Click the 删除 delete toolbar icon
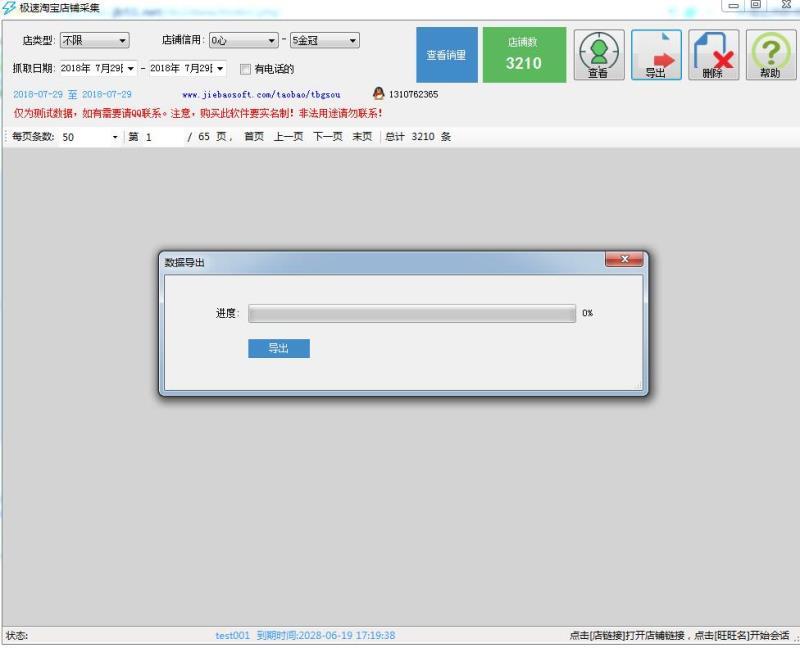Viewport: 800px width, 648px height. click(x=713, y=55)
